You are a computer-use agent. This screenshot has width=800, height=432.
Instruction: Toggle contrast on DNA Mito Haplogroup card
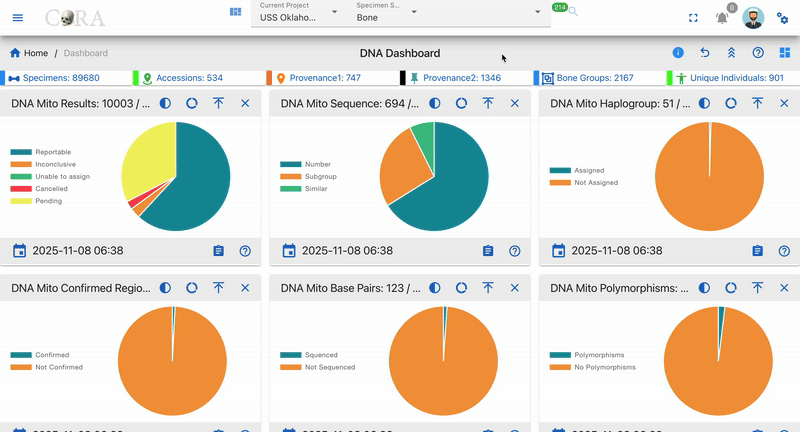coord(704,104)
